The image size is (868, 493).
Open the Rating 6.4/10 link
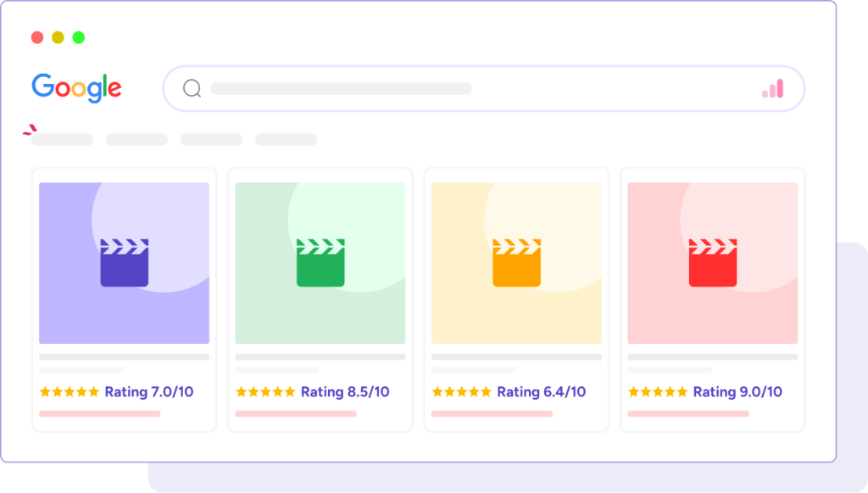coord(541,392)
